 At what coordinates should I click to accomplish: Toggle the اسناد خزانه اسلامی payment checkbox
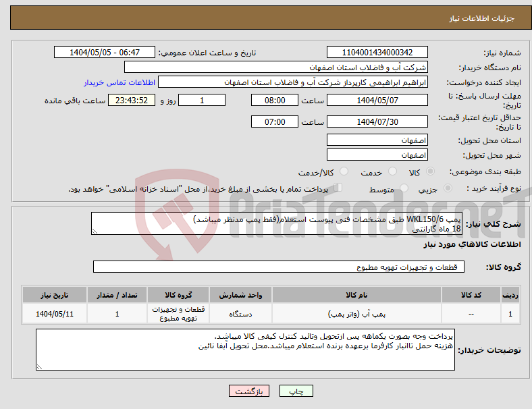coord(338,188)
